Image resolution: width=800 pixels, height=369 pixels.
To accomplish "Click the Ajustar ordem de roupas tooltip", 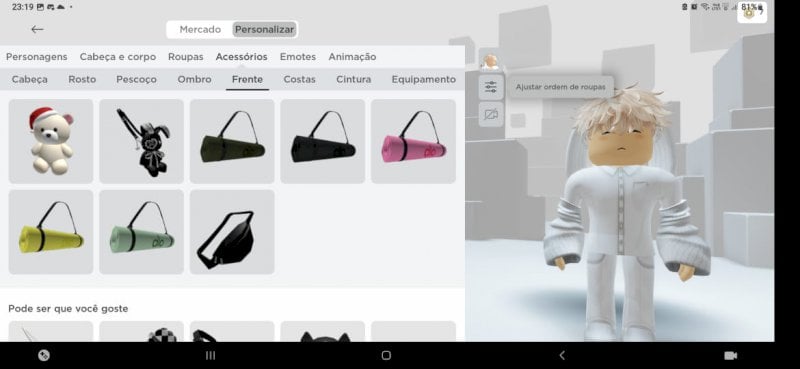I will tap(560, 87).
